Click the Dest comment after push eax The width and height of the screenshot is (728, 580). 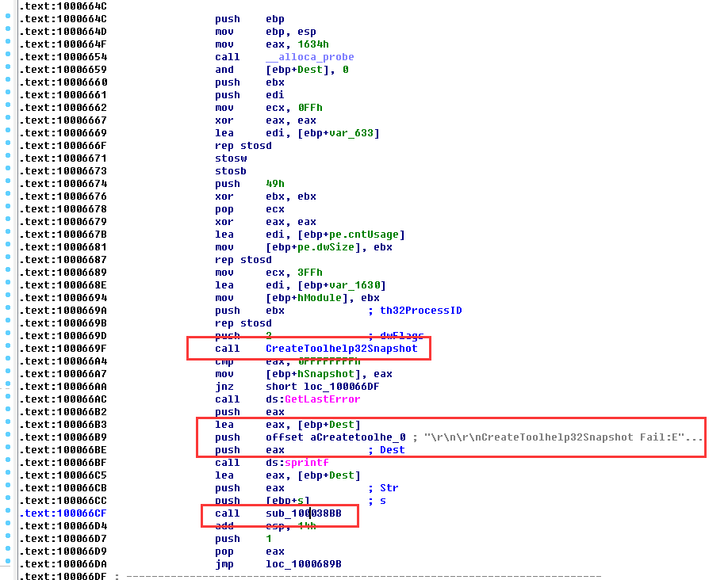(x=393, y=450)
